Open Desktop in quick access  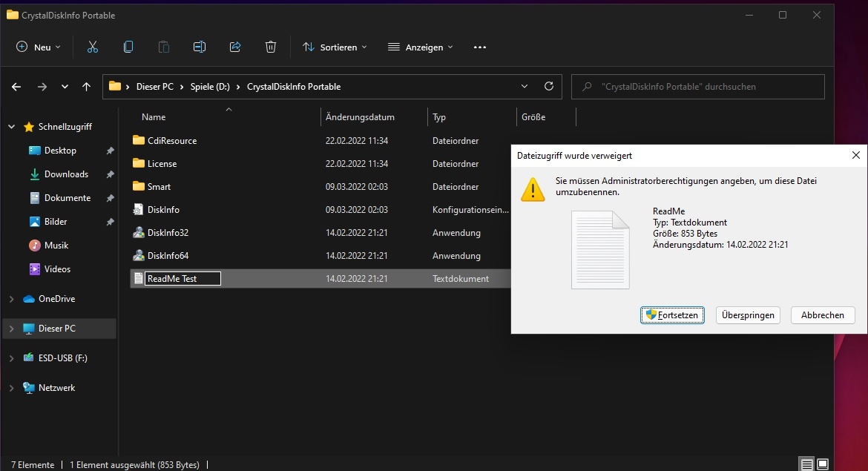pos(60,151)
